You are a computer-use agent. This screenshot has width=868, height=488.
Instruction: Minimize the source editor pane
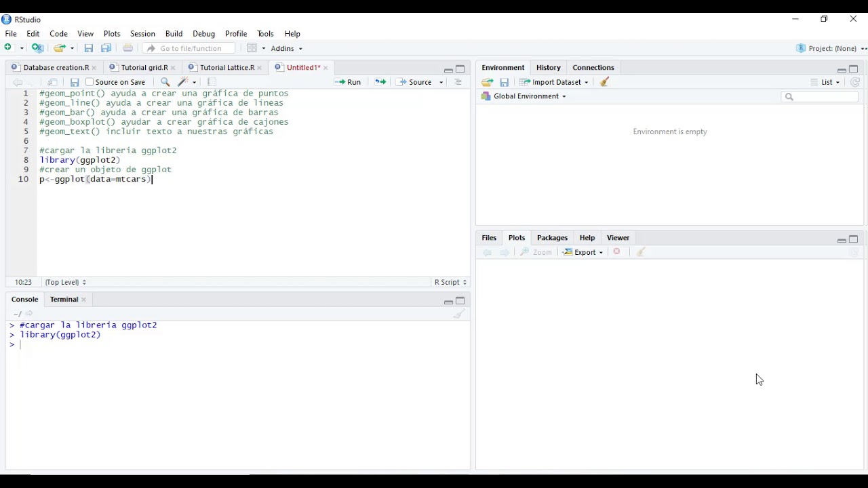click(x=448, y=70)
